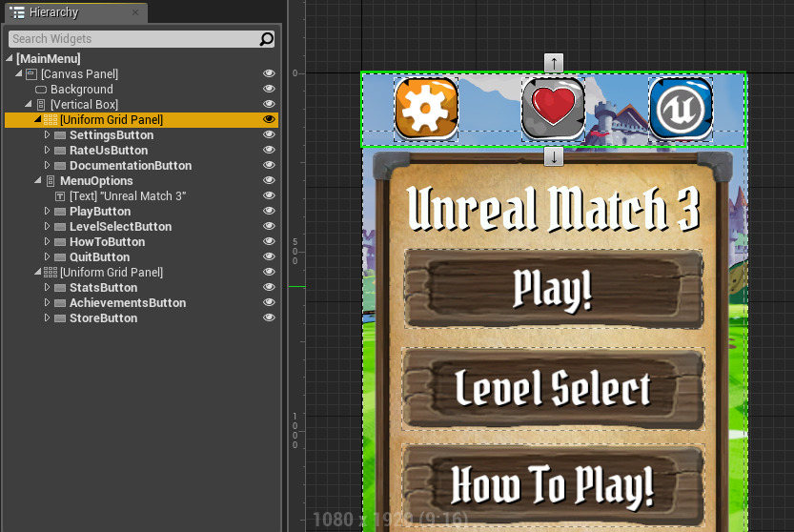The width and height of the screenshot is (794, 532).
Task: Click the StoreButton widget icon
Action: coord(60,318)
